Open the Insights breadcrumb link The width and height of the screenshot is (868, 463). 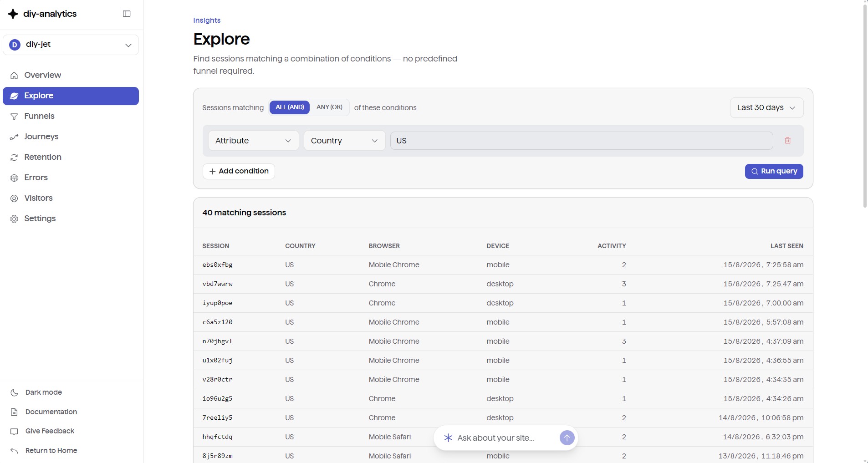click(x=207, y=20)
